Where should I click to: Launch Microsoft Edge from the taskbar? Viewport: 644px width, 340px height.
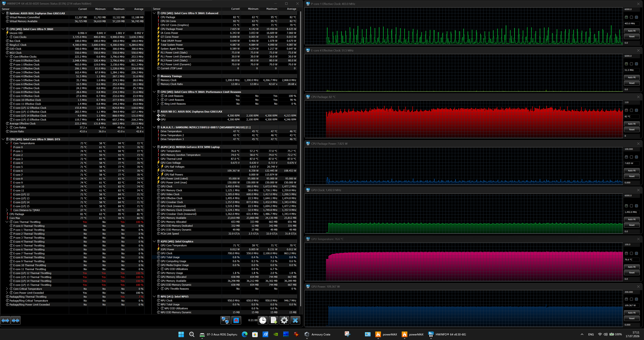pyautogui.click(x=245, y=334)
